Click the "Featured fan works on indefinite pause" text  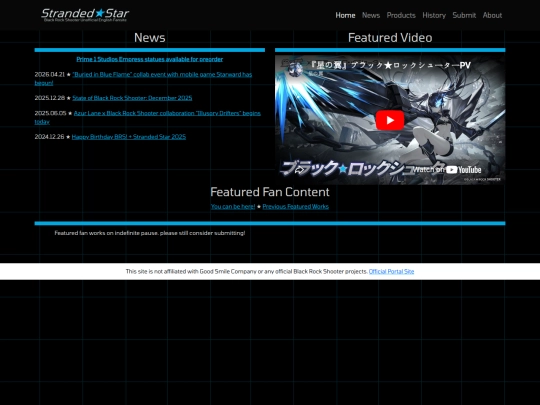coord(150,233)
